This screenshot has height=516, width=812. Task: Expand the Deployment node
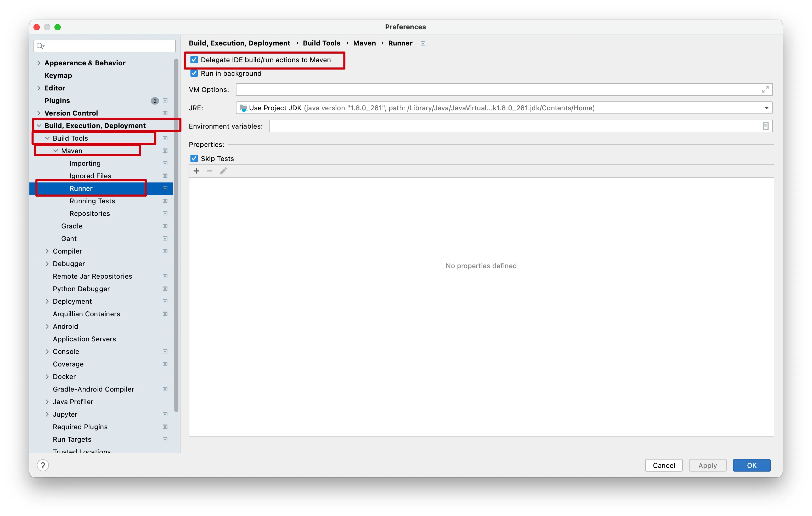(47, 301)
